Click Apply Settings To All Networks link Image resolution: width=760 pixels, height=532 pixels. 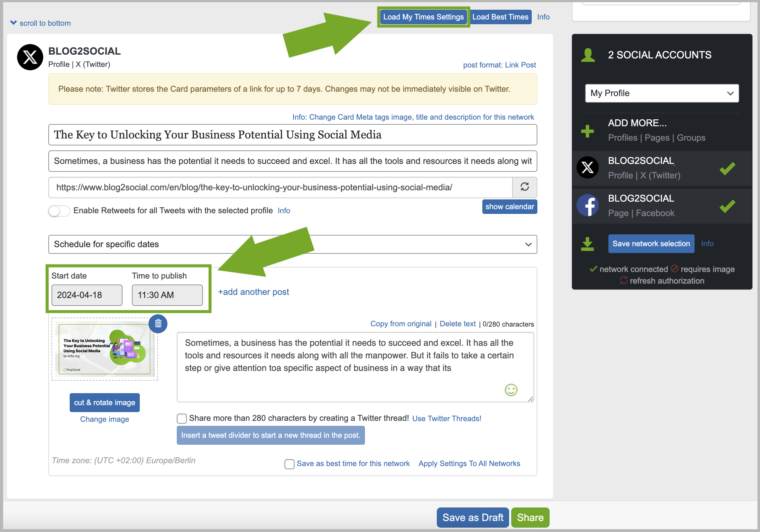pos(469,464)
